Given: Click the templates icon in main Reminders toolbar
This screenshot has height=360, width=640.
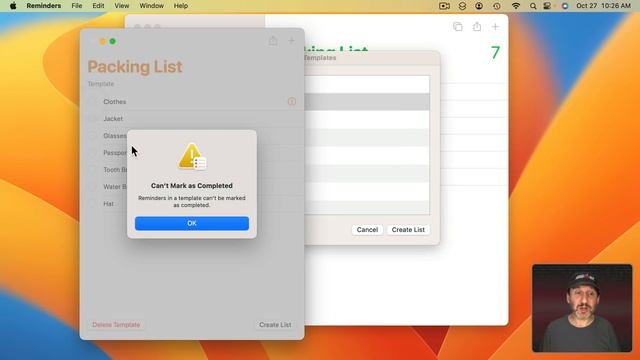Looking at the screenshot, I should [x=458, y=27].
